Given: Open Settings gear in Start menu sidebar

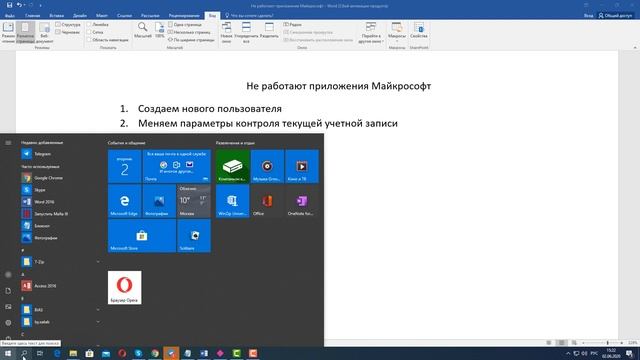Looking at the screenshot, I should coord(8,322).
